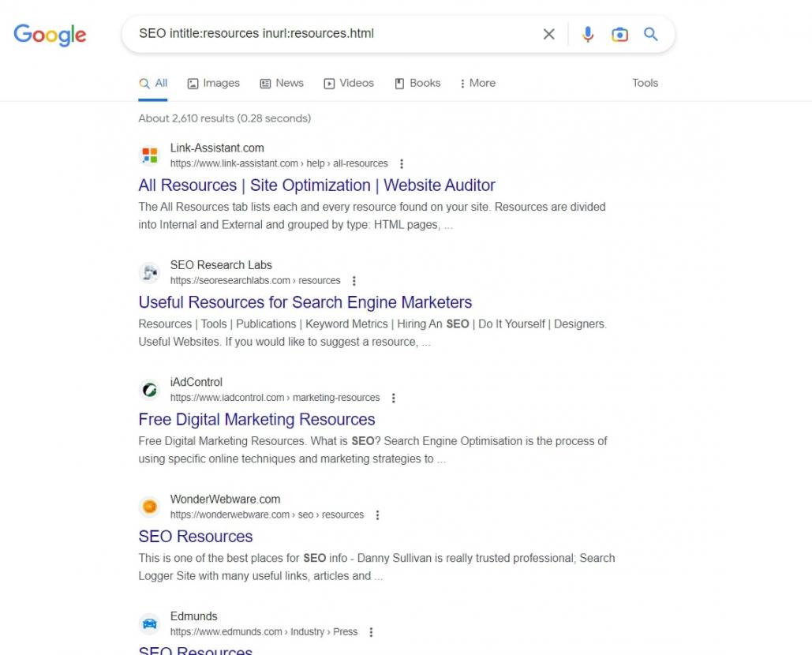812x655 pixels.
Task: Open the Tools search options
Action: point(645,83)
